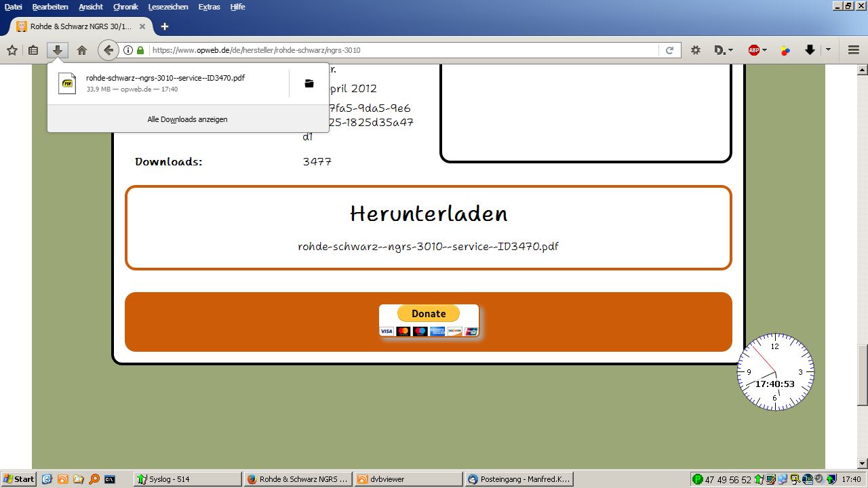Click the taskbar clock showing 17:40
The height and width of the screenshot is (488, 868).
tap(851, 480)
